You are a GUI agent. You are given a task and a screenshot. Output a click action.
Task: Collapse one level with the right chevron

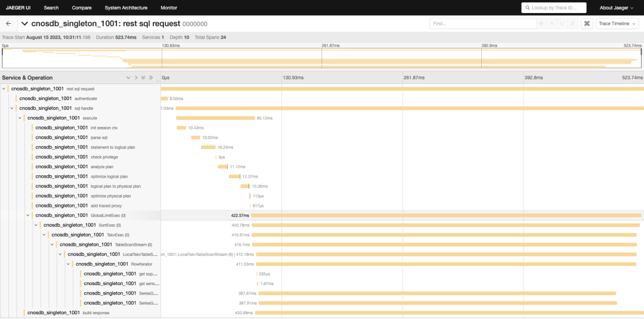[x=136, y=78]
